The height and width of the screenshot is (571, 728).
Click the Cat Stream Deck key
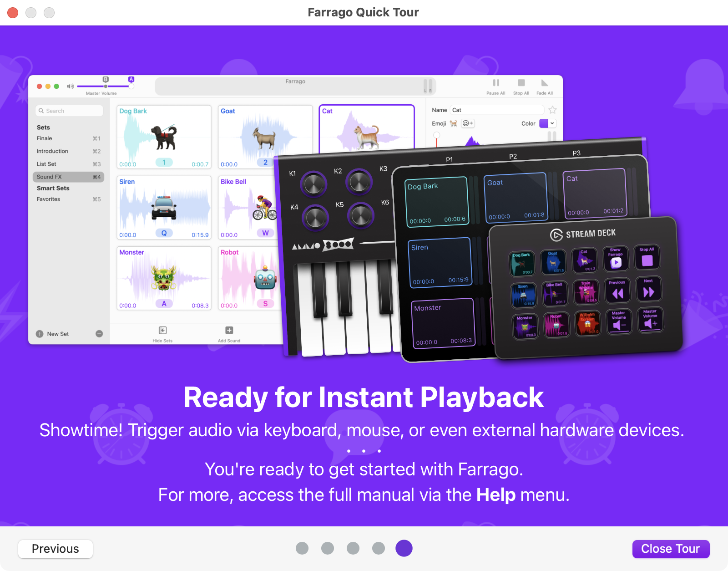(584, 261)
